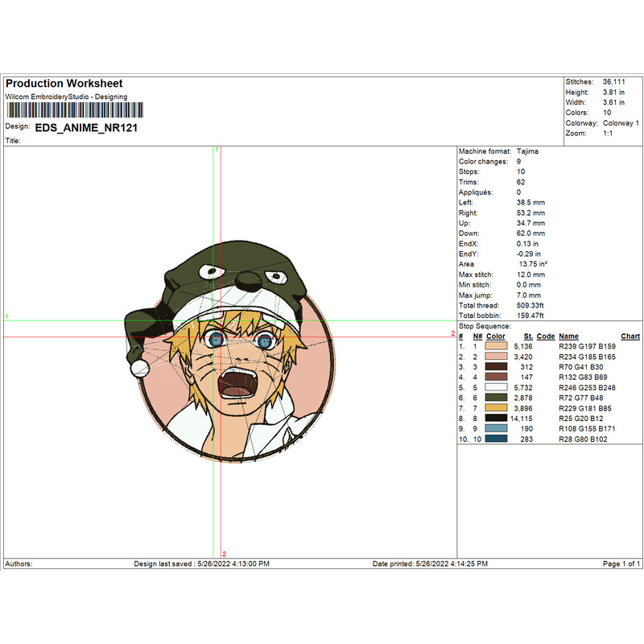Select the dark brown swatch in row 3
Screen dimensions: 644x644
[497, 366]
